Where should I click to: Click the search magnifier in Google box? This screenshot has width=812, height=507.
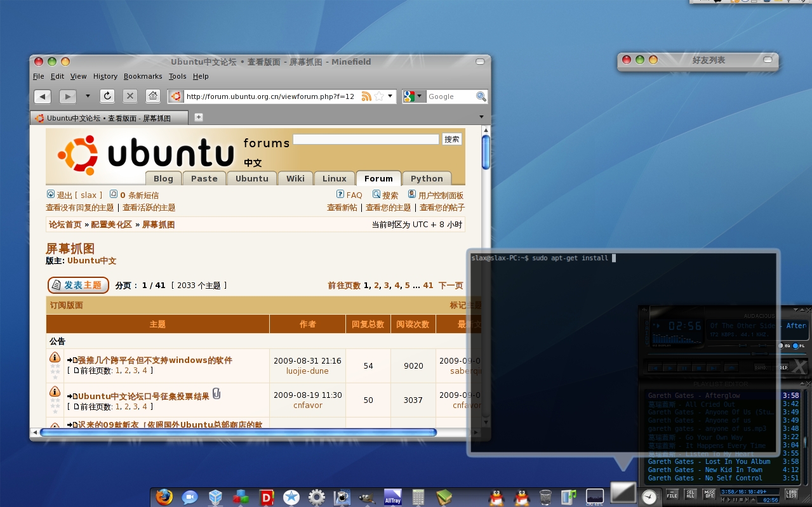point(481,96)
